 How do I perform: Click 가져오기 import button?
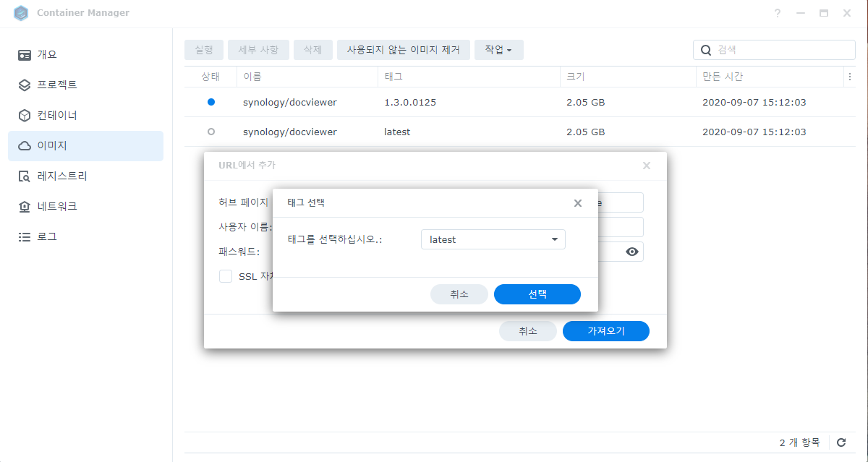click(x=606, y=331)
